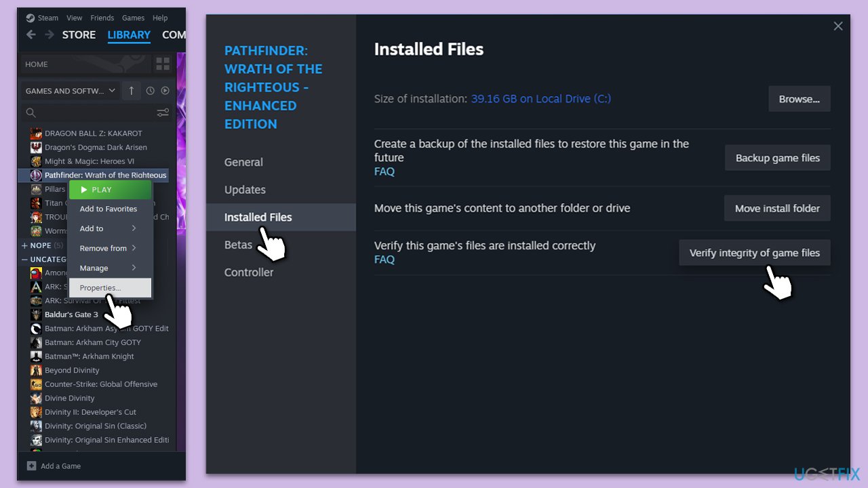Screen dimensions: 868x488
Task: Go to the STORE tab
Action: [79, 35]
